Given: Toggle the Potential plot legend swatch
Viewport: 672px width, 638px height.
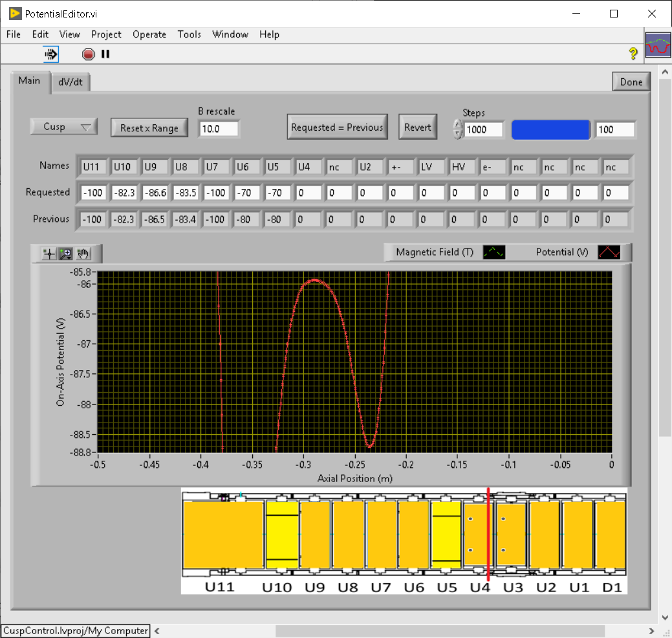Looking at the screenshot, I should (609, 252).
